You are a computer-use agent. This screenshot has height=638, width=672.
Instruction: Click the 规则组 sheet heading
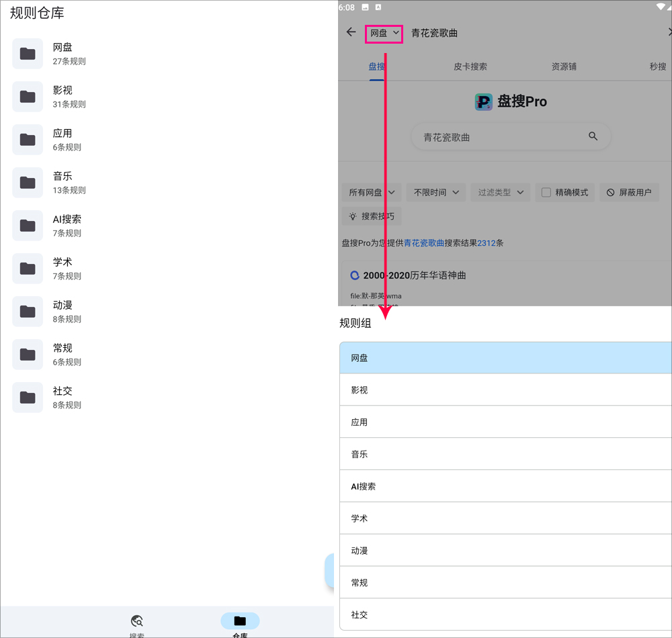(x=355, y=323)
